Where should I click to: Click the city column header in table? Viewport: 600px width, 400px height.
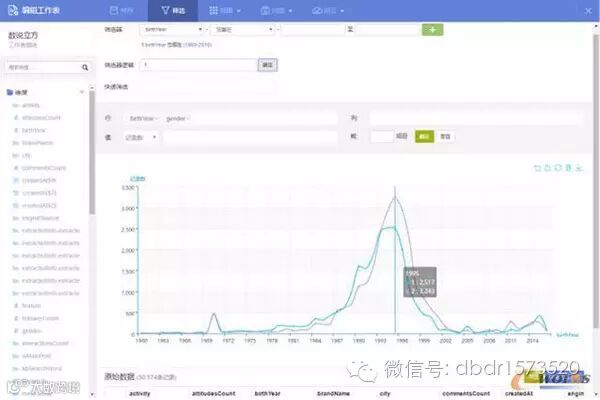pos(385,393)
